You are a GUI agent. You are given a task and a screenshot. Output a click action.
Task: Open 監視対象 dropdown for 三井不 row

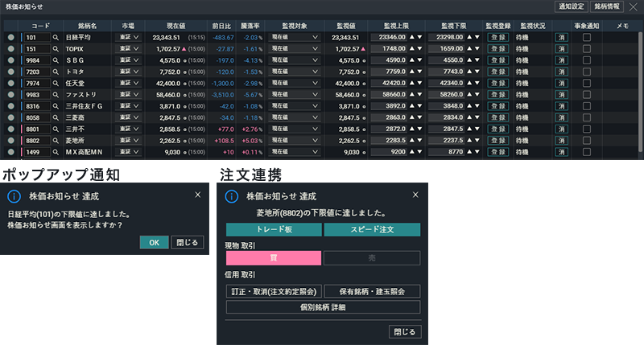(x=294, y=129)
